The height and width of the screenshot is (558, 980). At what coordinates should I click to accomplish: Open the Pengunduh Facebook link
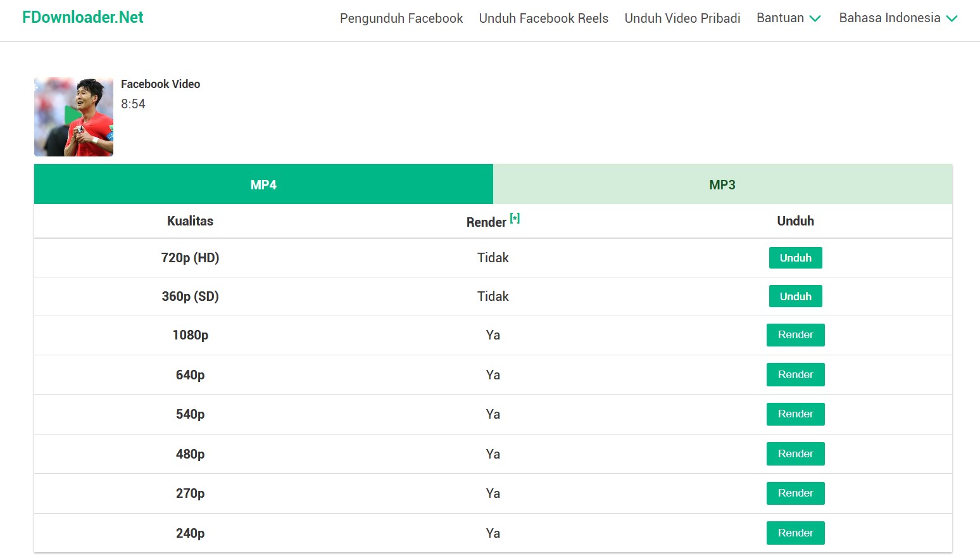[401, 18]
